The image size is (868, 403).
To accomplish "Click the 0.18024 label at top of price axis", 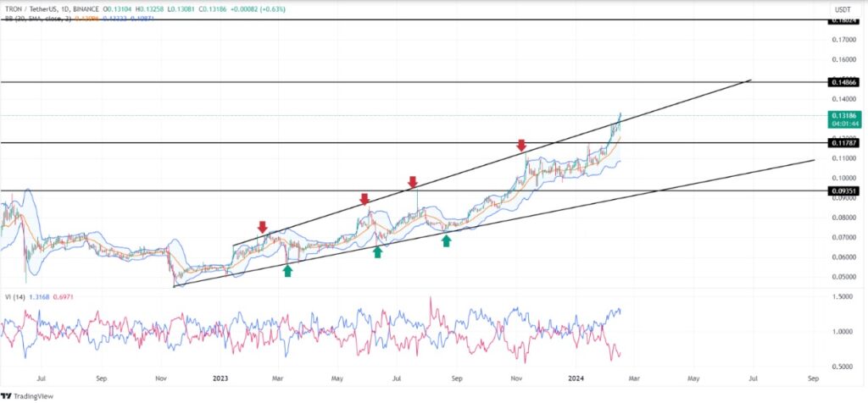I will [x=845, y=20].
